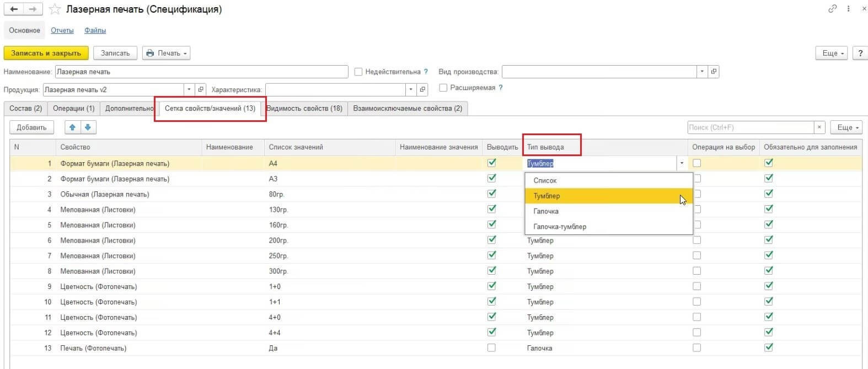Move row down with the blue arrow

point(88,127)
